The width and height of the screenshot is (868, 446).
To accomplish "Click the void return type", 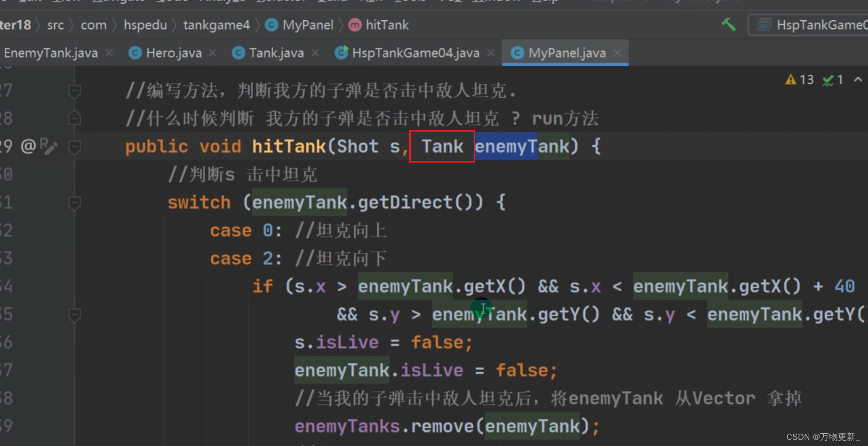I will (x=220, y=147).
